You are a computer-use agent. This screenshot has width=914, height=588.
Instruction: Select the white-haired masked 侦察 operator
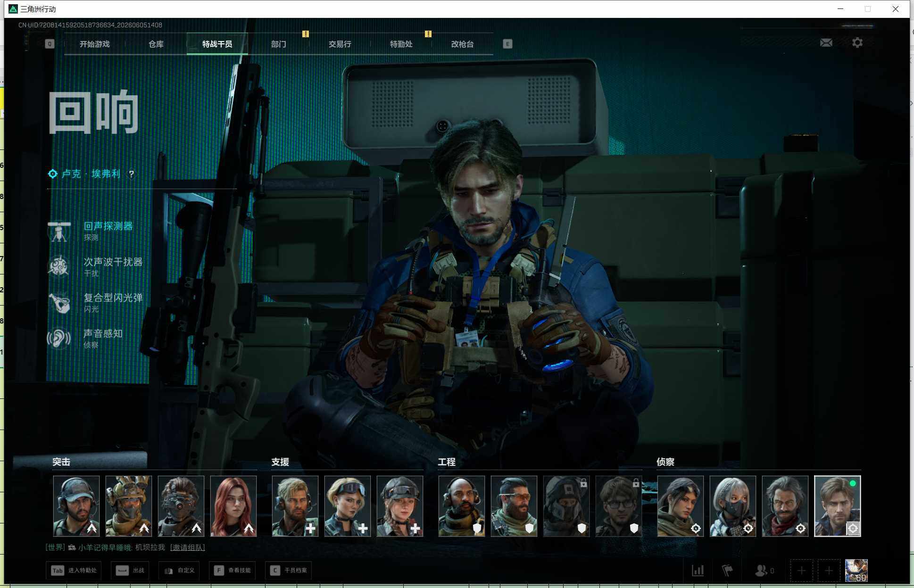(733, 506)
